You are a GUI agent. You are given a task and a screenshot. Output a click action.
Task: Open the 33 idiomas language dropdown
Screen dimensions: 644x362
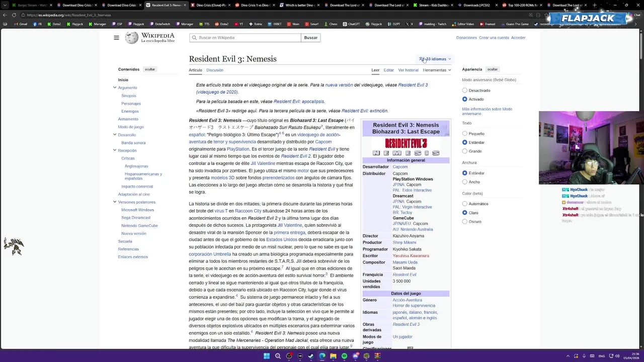coord(435,59)
